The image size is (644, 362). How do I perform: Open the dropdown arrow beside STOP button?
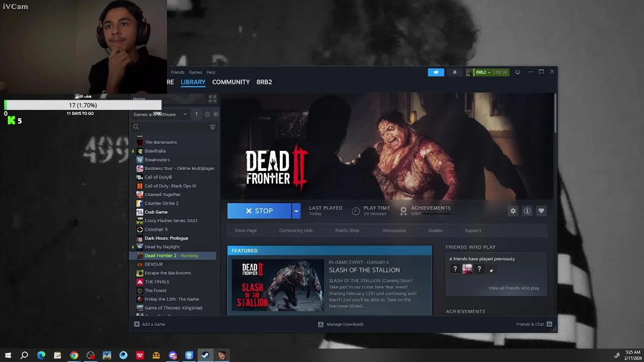click(296, 211)
